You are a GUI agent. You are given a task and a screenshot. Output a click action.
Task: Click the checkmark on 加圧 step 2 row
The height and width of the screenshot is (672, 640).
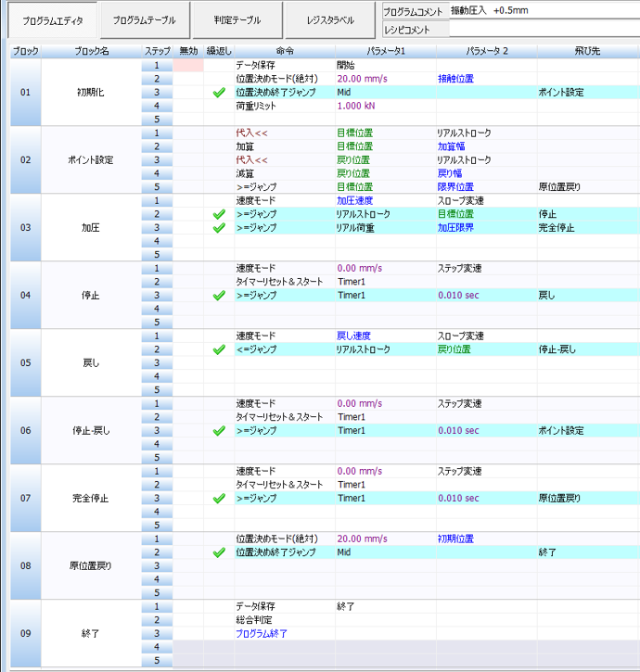tap(219, 214)
